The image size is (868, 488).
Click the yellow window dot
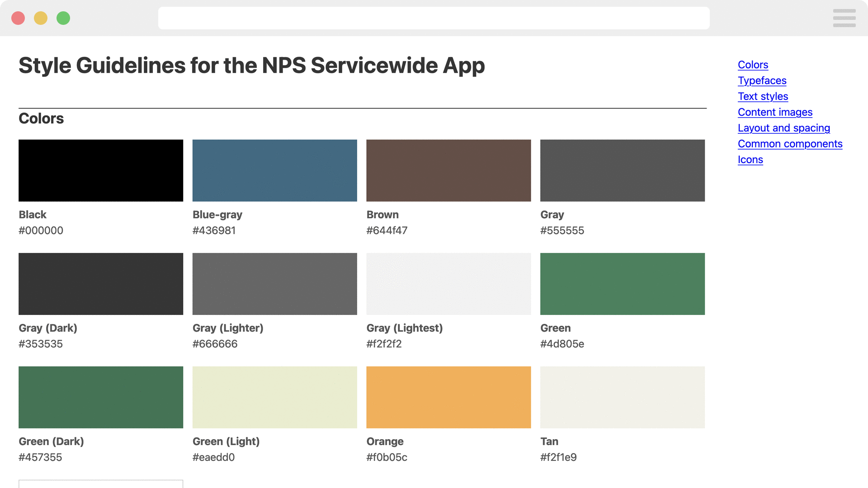(x=41, y=18)
